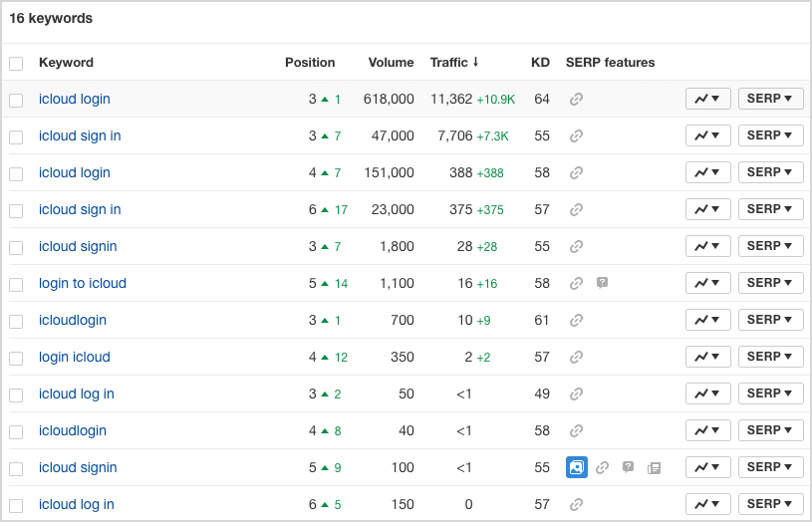Image resolution: width=812 pixels, height=522 pixels.
Task: Open the chart dropdown for the 151,000 volume row
Action: 708,172
